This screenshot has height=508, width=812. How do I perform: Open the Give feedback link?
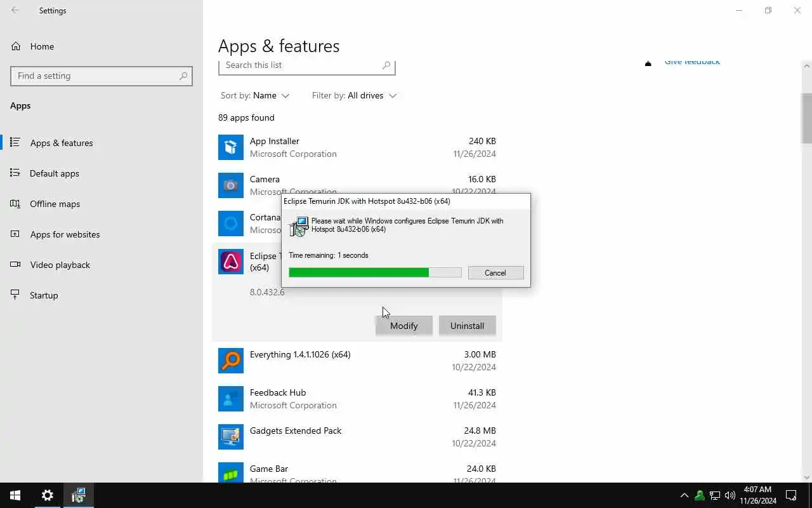click(x=692, y=62)
